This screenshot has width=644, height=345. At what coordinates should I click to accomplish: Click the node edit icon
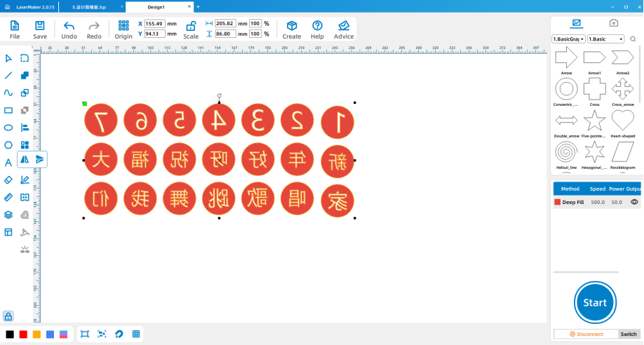(x=25, y=180)
